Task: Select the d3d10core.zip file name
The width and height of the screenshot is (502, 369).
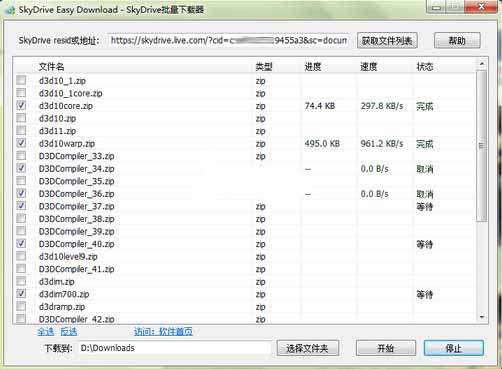Action: point(66,106)
